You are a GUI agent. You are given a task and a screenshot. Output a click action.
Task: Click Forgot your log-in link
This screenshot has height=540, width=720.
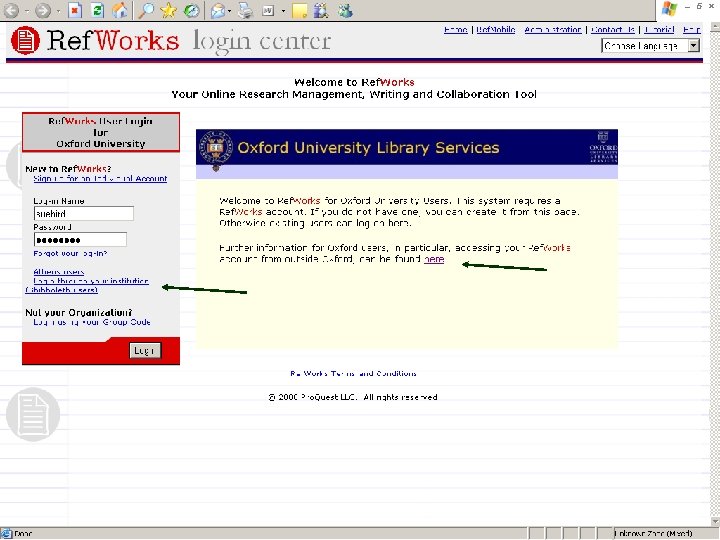click(x=70, y=253)
